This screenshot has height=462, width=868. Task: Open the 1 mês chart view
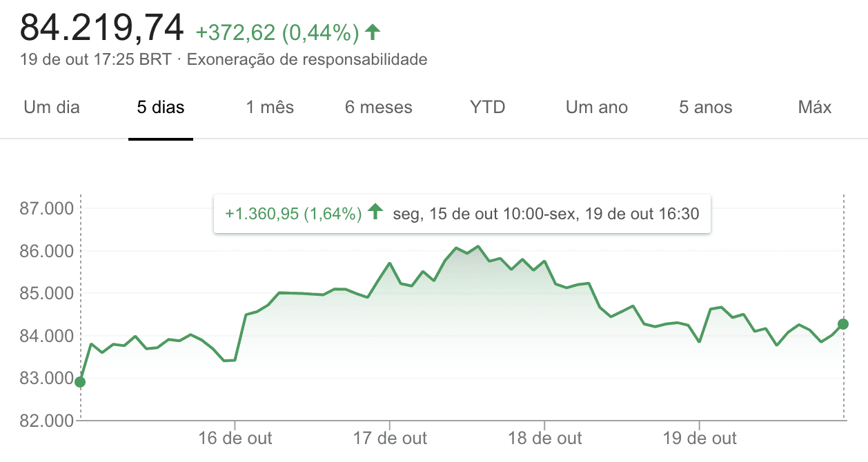point(270,108)
